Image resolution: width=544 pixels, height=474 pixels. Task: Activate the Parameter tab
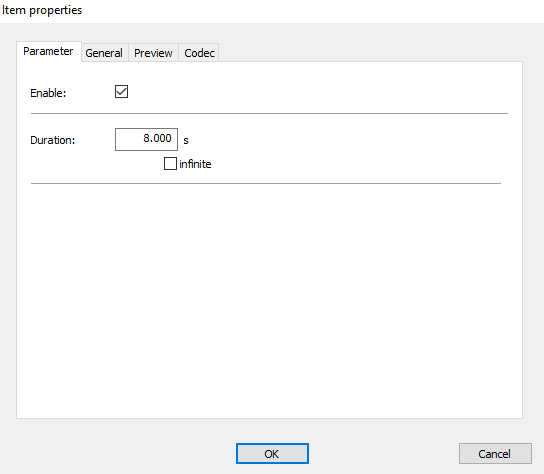(x=49, y=51)
